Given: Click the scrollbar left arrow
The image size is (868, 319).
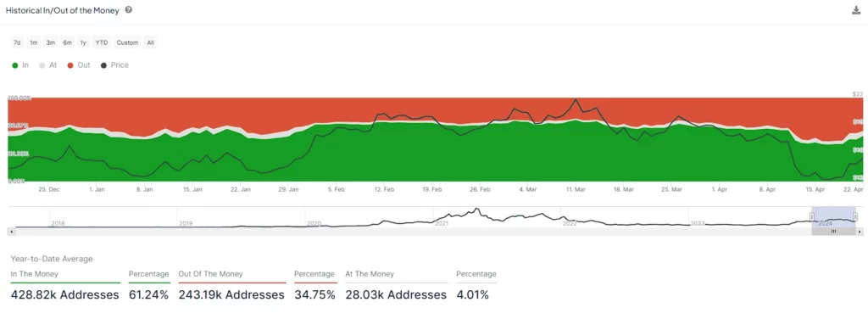Looking at the screenshot, I should click(10, 232).
